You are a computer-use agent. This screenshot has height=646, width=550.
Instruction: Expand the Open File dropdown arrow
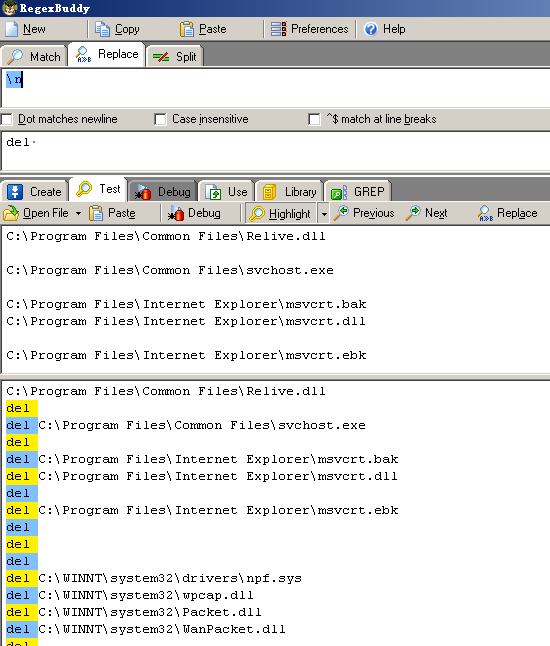tap(78, 213)
